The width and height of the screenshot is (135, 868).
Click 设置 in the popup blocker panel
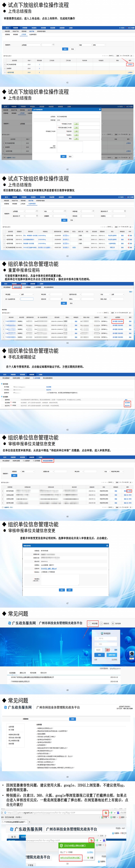[x=90, y=858]
